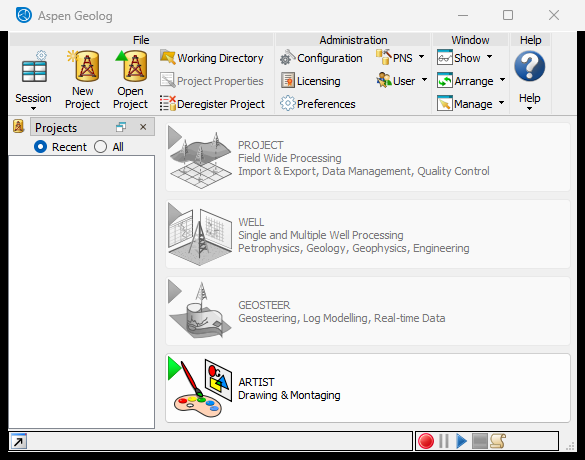Click Deregister Project

pos(212,104)
